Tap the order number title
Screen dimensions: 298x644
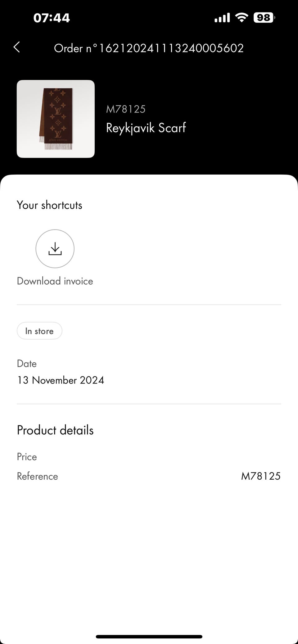point(149,48)
